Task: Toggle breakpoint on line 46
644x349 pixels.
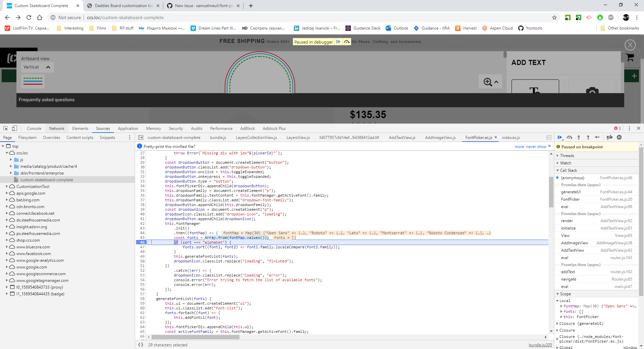Action: click(142, 242)
